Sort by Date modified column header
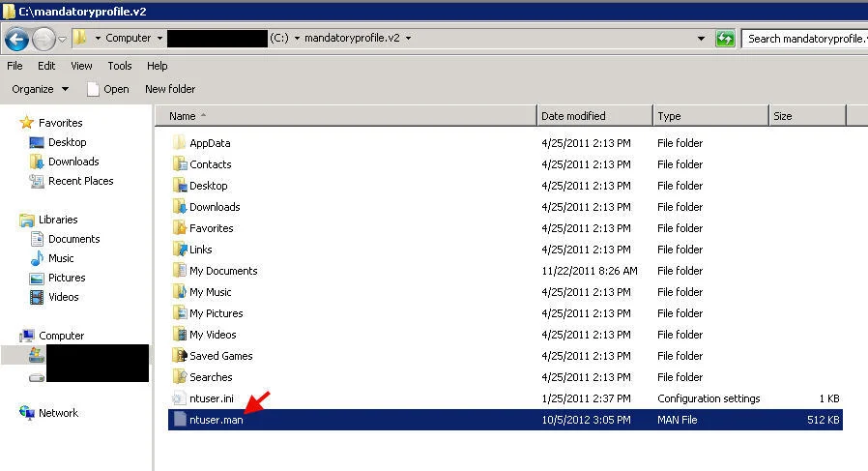This screenshot has height=471, width=868. (x=595, y=116)
